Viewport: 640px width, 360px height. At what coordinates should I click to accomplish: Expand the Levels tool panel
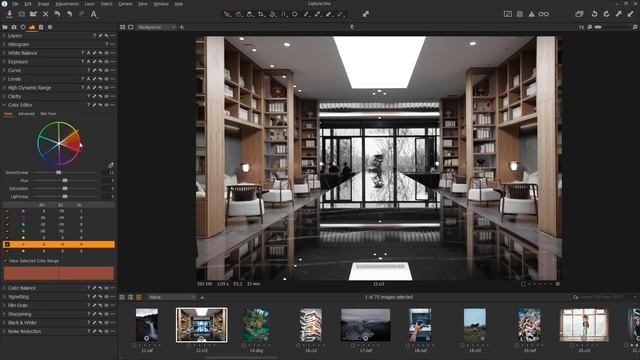4,79
